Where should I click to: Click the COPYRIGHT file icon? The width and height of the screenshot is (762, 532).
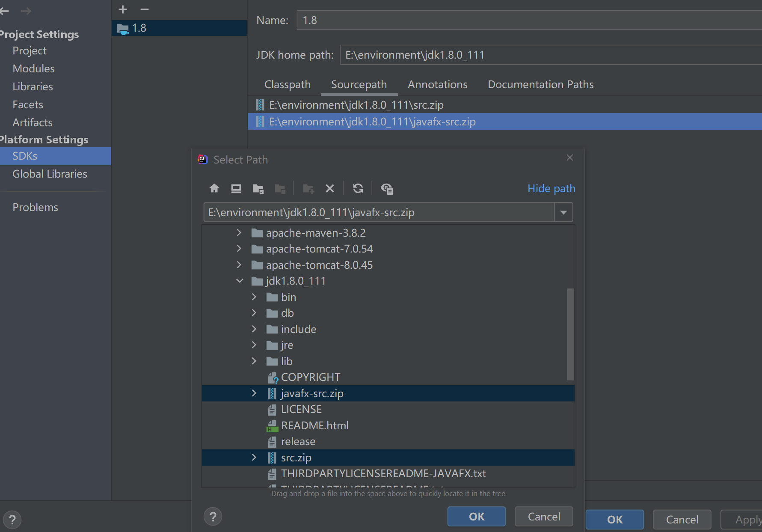(273, 377)
